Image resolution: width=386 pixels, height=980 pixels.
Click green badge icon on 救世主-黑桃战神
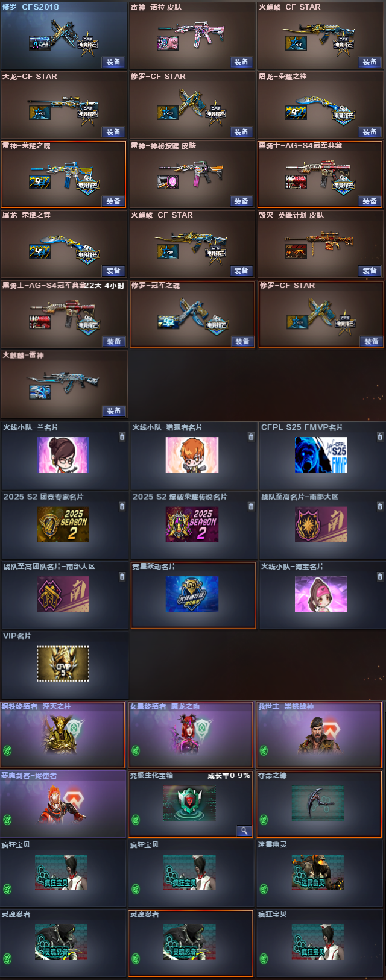click(264, 750)
